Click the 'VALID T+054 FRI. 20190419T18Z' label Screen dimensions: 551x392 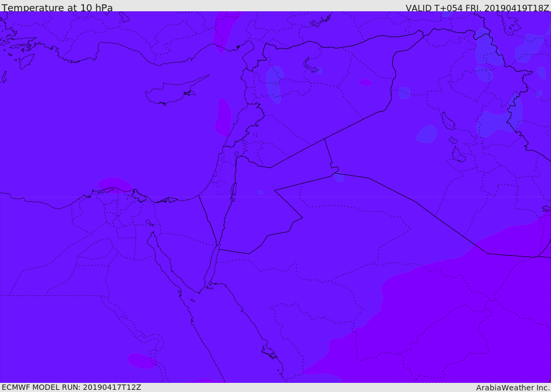coord(477,8)
